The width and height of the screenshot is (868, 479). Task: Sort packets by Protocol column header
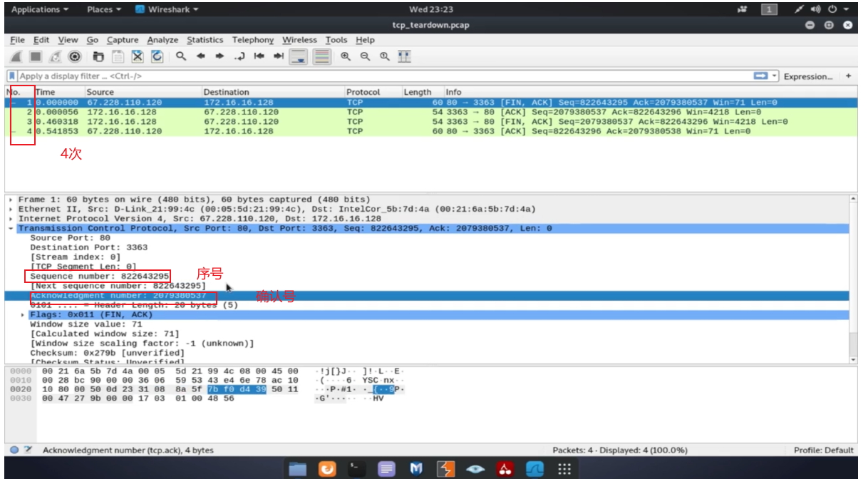(x=372, y=92)
